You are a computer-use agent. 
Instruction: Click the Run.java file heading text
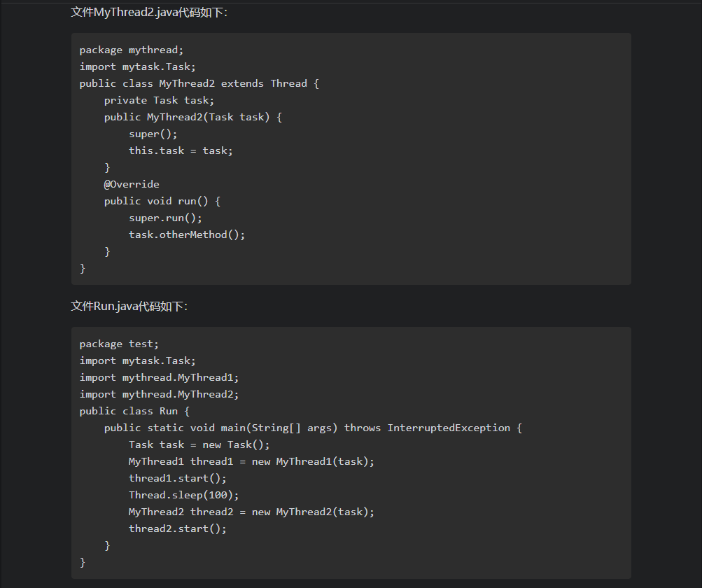pyautogui.click(x=129, y=306)
